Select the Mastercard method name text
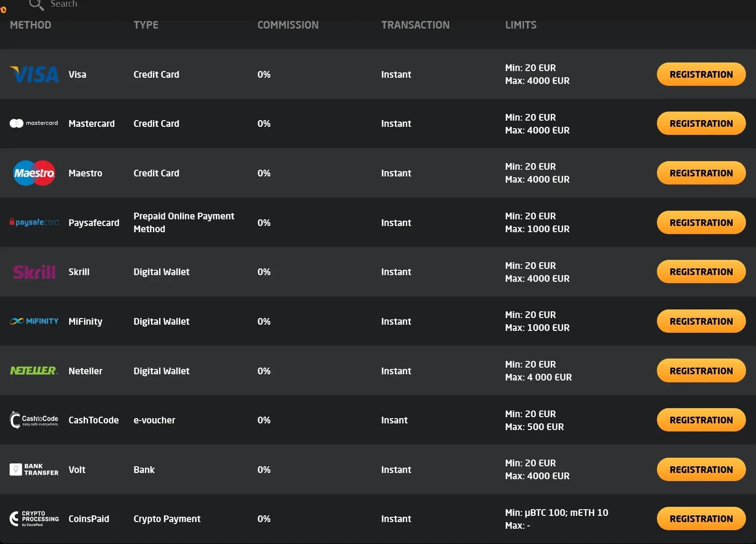Image resolution: width=756 pixels, height=544 pixels. pos(91,123)
